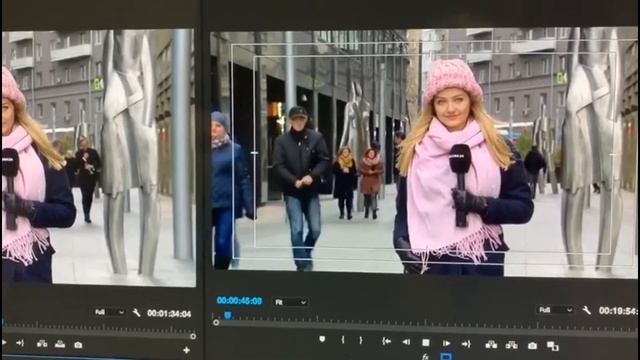Click Go to Out point in Program monitor
The height and width of the screenshot is (360, 640).
pos(466,344)
